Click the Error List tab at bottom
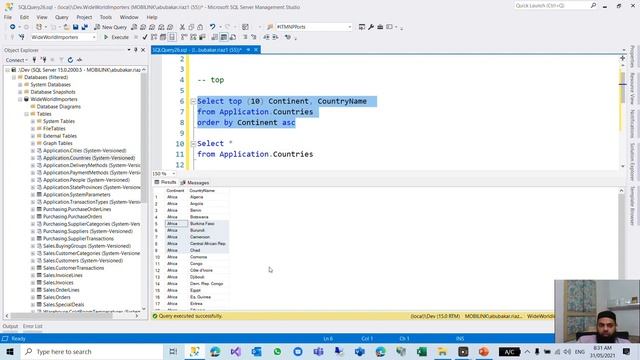This screenshot has width=640, height=360. [x=33, y=327]
